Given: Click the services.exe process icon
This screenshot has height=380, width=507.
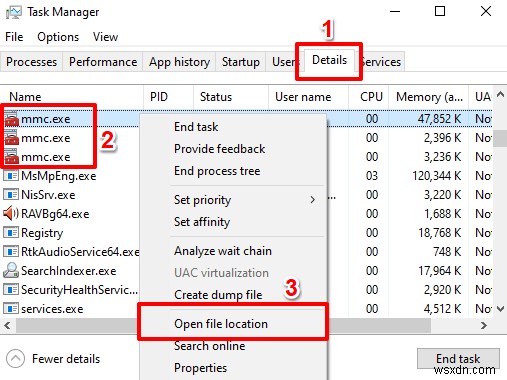Looking at the screenshot, I should pyautogui.click(x=11, y=309).
